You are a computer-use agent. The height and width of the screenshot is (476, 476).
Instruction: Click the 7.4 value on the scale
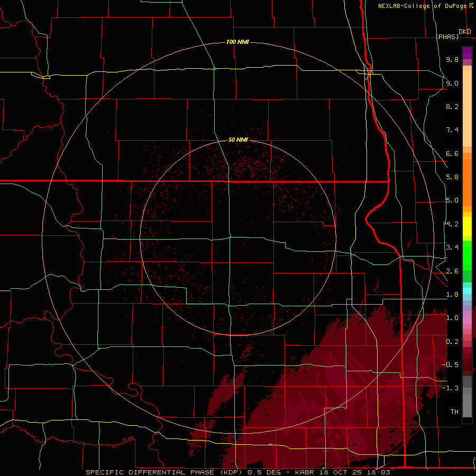click(452, 130)
